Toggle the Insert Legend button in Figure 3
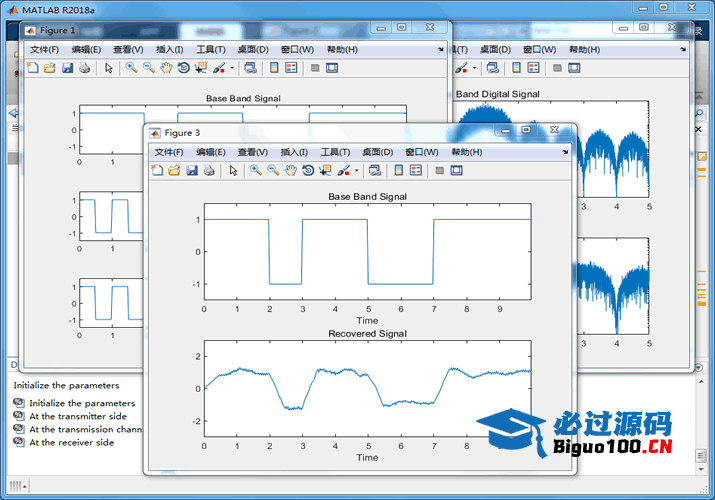The width and height of the screenshot is (715, 500). [415, 171]
